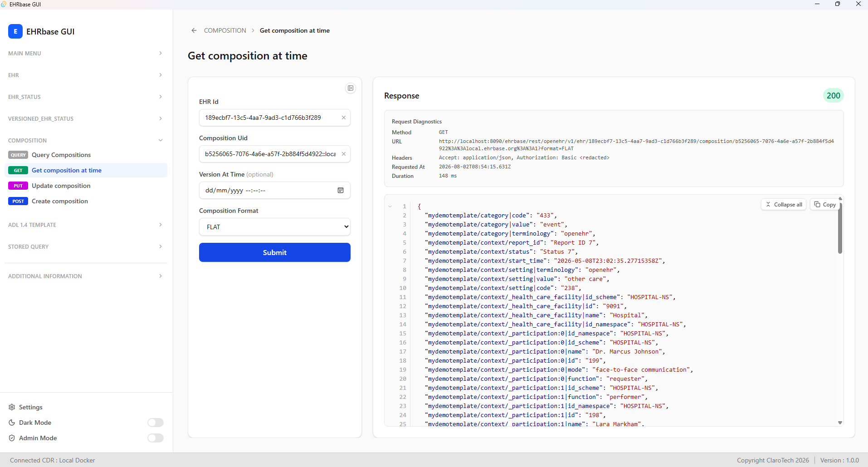Expand the EHR_STATUS section
This screenshot has height=467, width=868.
pyautogui.click(x=86, y=97)
